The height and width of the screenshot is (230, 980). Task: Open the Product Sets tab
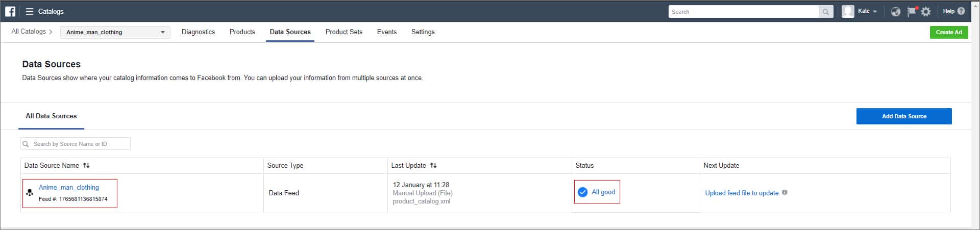[344, 32]
